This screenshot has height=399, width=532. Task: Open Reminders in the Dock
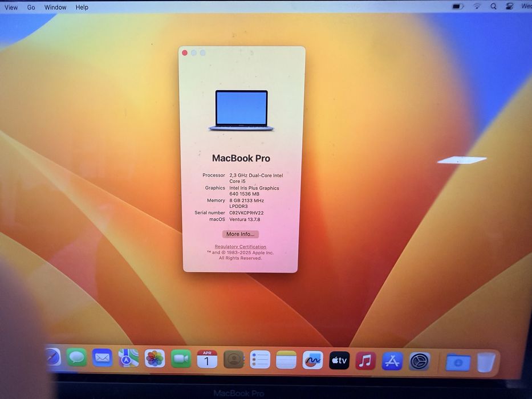[260, 360]
